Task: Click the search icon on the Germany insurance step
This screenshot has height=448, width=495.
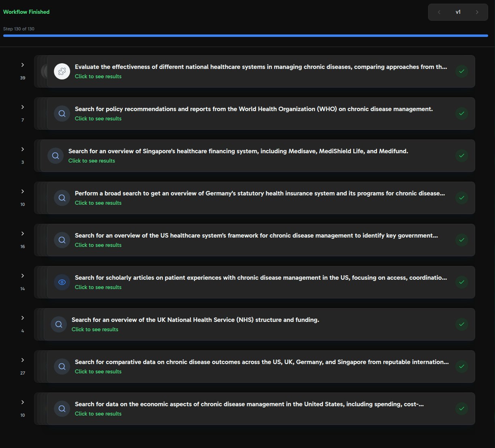Action: point(62,198)
